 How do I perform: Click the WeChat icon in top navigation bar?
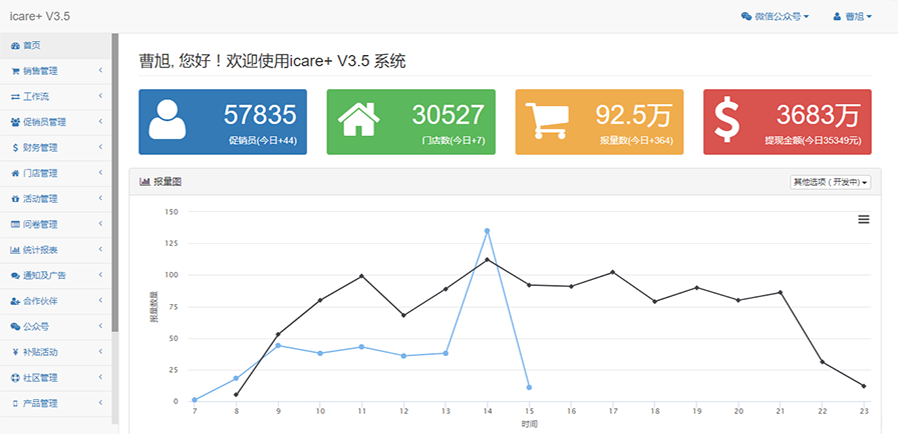click(746, 17)
